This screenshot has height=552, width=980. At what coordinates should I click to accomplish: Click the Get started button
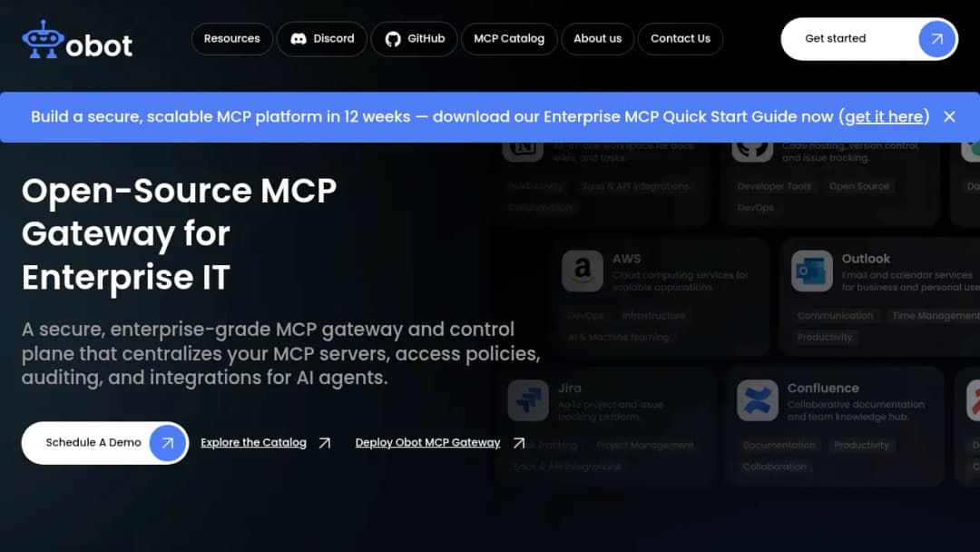click(868, 39)
